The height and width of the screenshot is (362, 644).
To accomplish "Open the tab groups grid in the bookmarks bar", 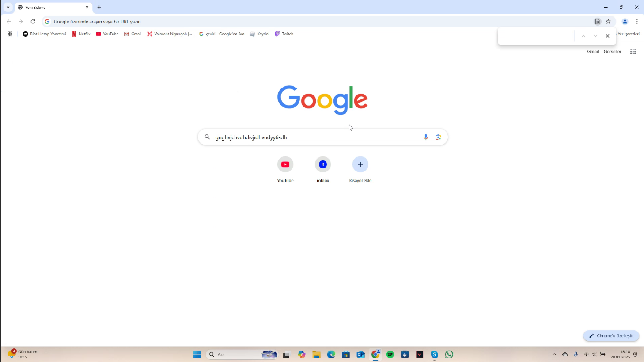I will pyautogui.click(x=10, y=34).
